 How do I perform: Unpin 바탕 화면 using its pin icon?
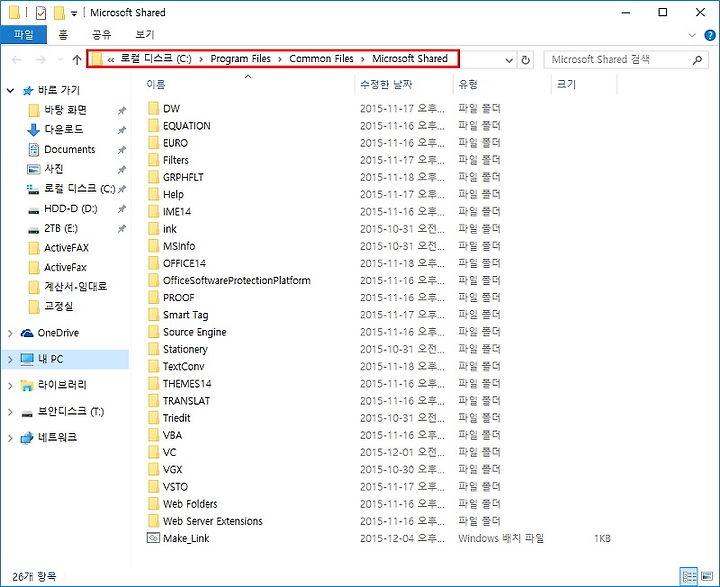pos(122,111)
